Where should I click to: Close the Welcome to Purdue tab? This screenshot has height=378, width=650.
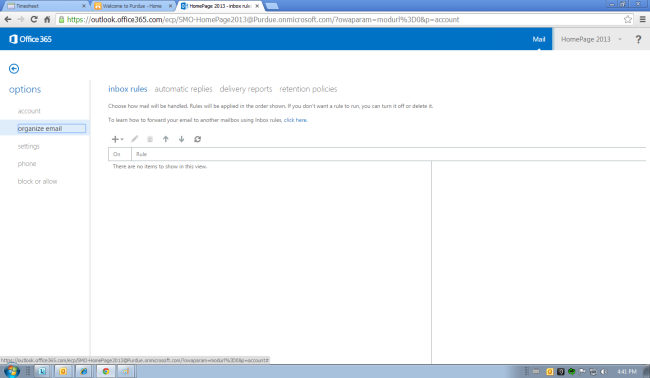pyautogui.click(x=170, y=6)
